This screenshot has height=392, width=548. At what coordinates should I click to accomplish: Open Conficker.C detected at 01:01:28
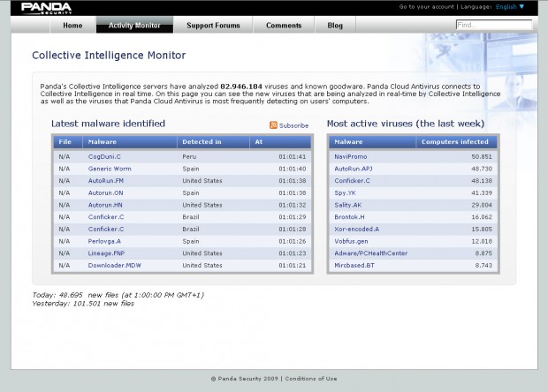point(106,229)
